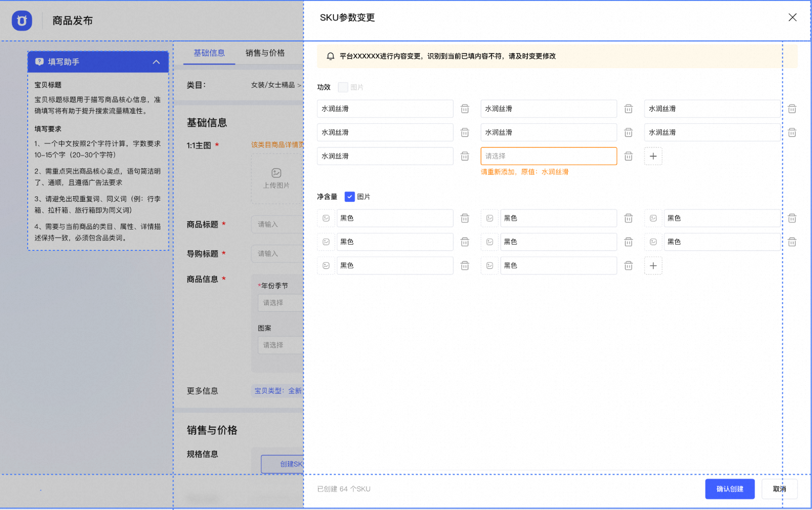812x510 pixels.
Task: Edit second-row second-column 净含量 黑色 field
Action: coord(559,242)
